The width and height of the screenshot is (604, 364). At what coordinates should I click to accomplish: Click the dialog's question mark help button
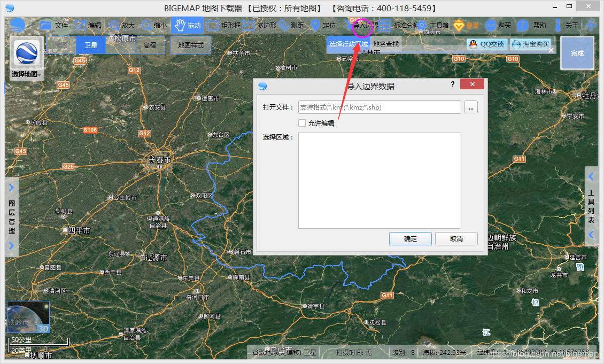(453, 84)
